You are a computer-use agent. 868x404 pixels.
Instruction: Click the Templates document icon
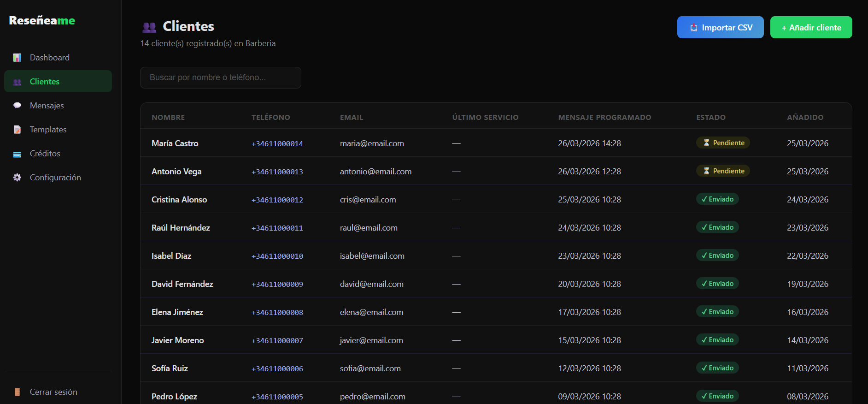[x=17, y=130]
